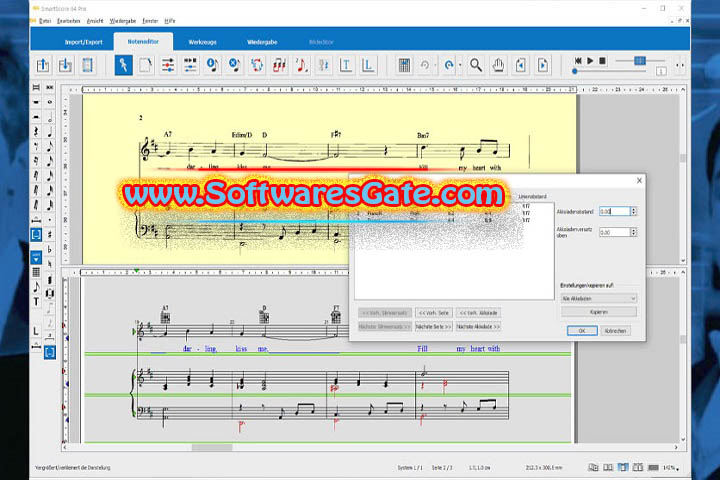Image resolution: width=720 pixels, height=480 pixels.
Task: Click the note icon with blue X badge
Action: (x=234, y=65)
